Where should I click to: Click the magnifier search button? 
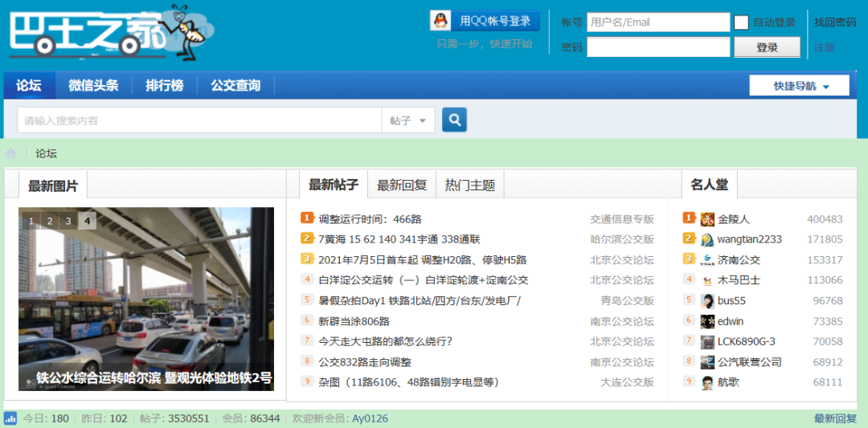454,120
